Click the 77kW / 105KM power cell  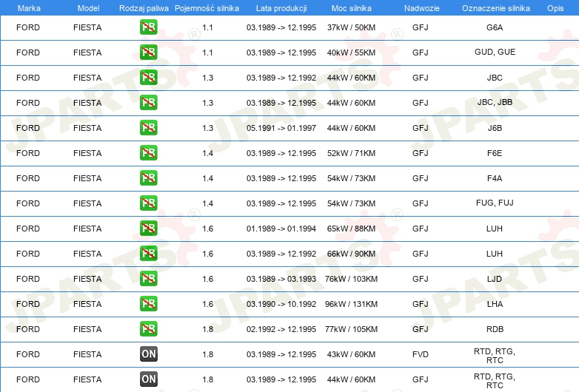351,329
